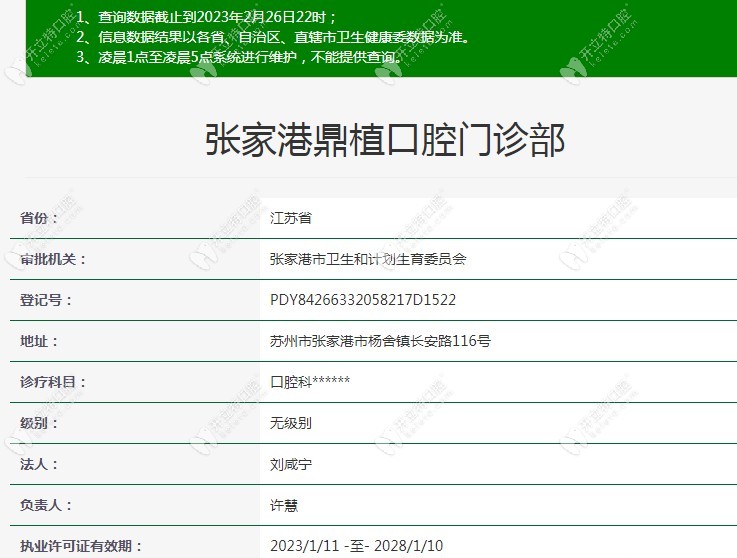The image size is (737, 558).
Task: Click the title 张家港鼎植口腔门诊部
Action: [384, 140]
